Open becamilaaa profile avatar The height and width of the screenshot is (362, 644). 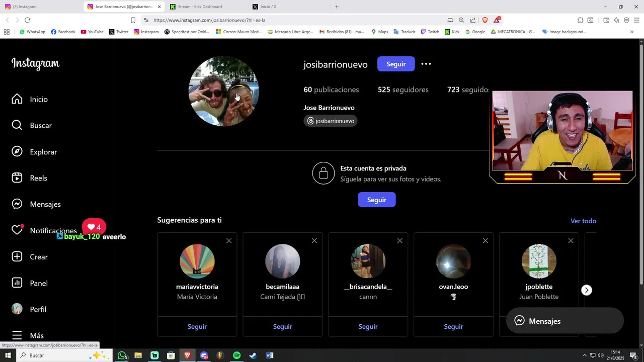click(283, 261)
